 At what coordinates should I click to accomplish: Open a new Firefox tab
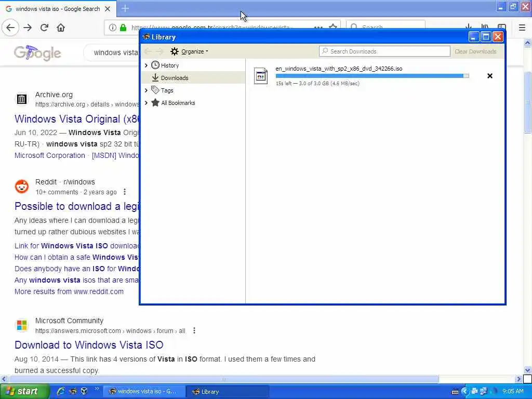[x=125, y=8]
